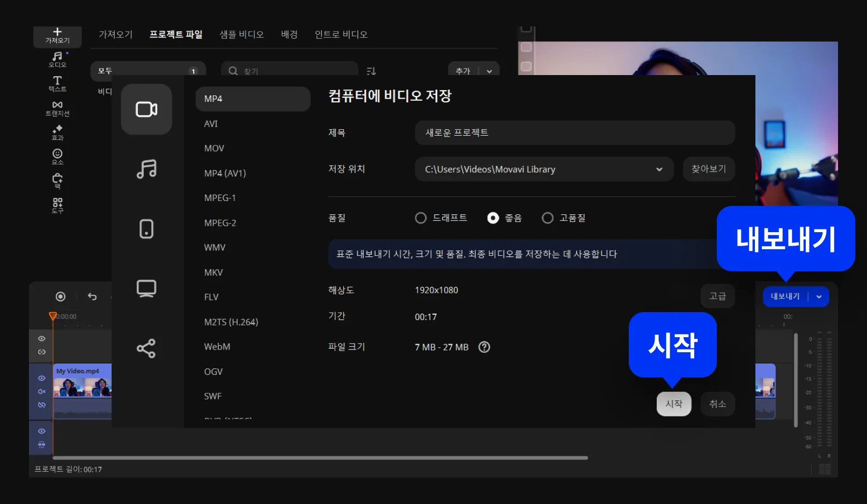Hide the bottom track with eye icon

[41, 431]
